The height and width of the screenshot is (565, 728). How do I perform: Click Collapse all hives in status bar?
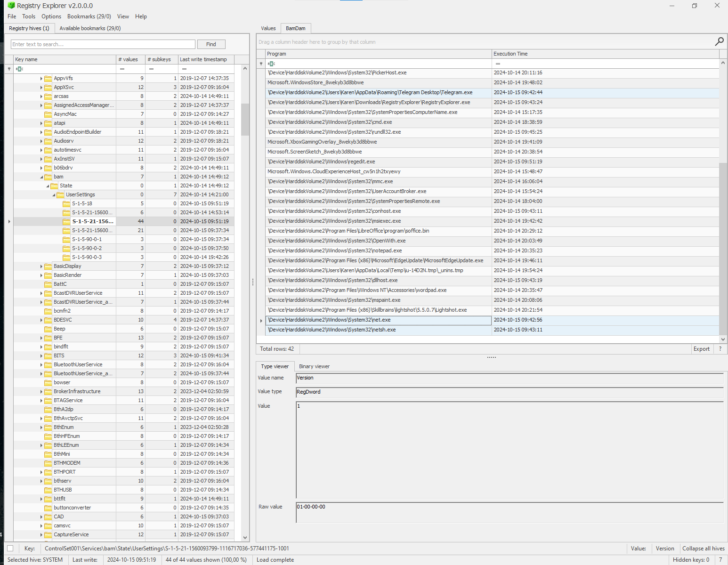(703, 549)
